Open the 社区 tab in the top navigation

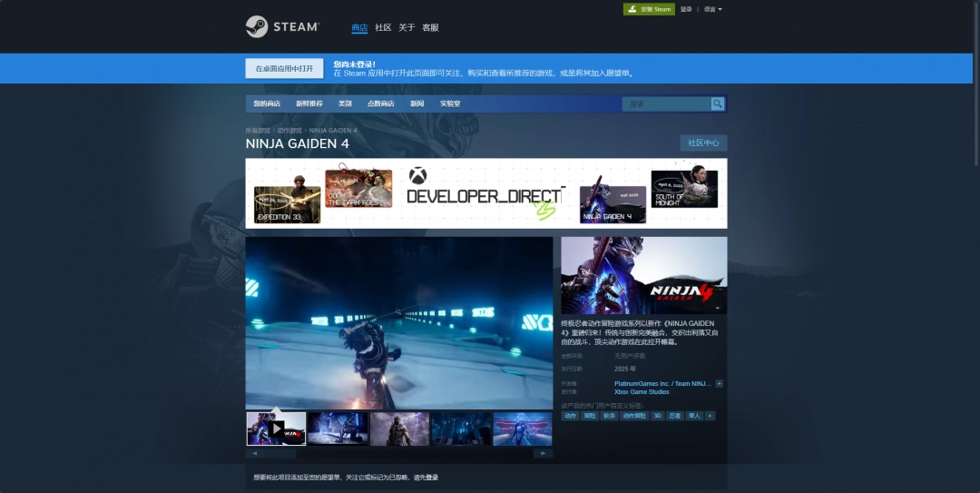(383, 27)
